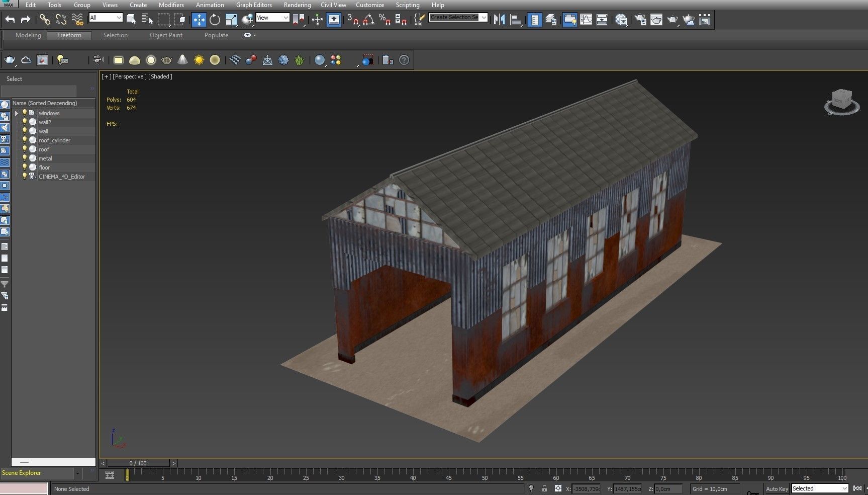868x495 pixels.
Task: Toggle 3D Snaps on toolbar
Action: click(x=353, y=20)
